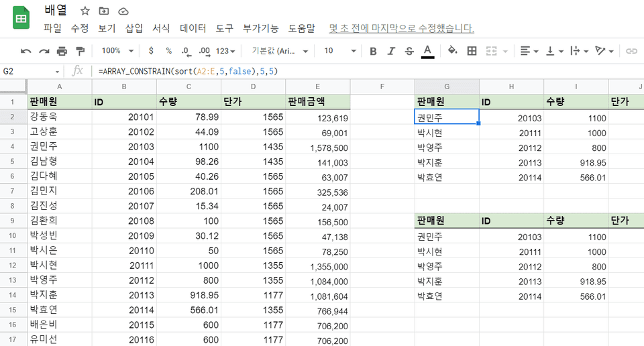
Task: Open the text color picker
Action: (427, 52)
